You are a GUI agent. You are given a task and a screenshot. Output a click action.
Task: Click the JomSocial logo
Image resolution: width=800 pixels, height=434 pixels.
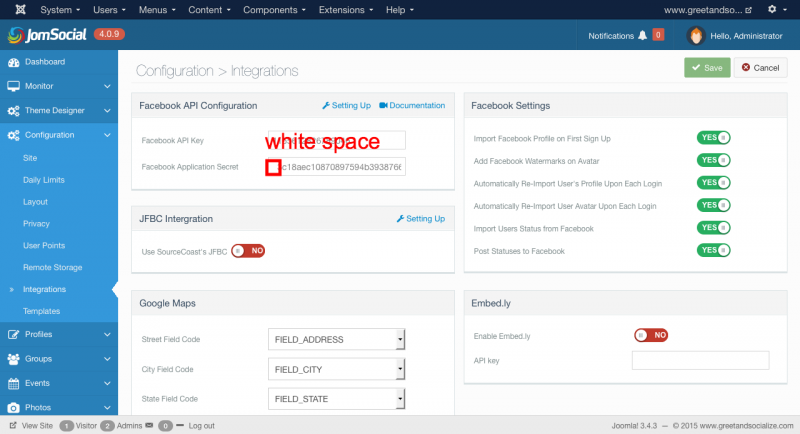(x=47, y=35)
